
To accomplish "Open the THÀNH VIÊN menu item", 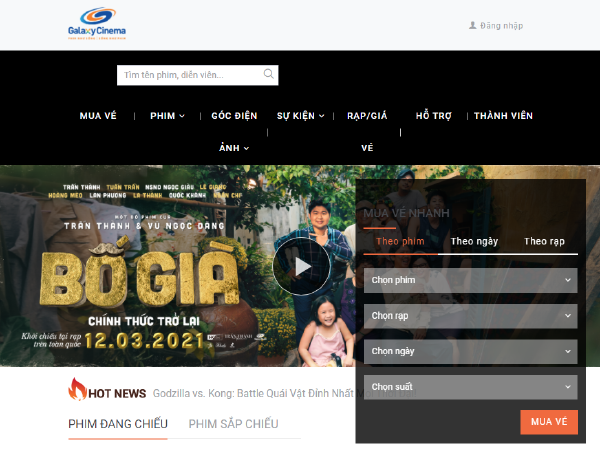I will pos(503,116).
